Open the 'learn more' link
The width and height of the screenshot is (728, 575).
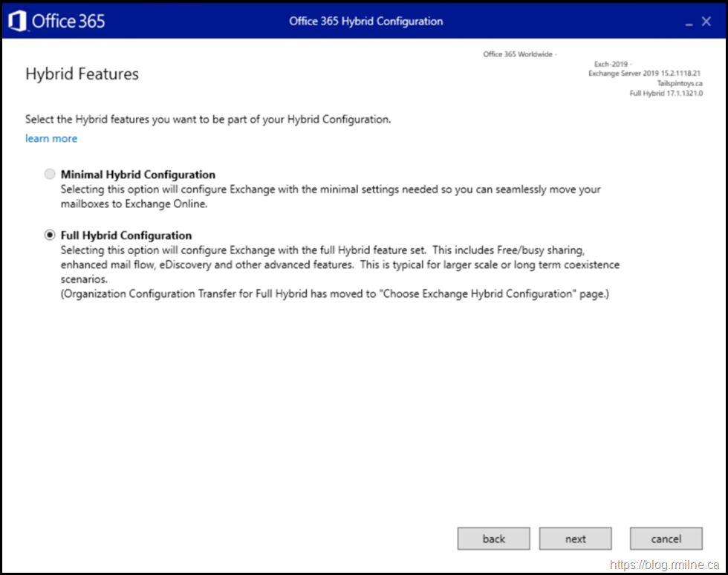(x=51, y=139)
